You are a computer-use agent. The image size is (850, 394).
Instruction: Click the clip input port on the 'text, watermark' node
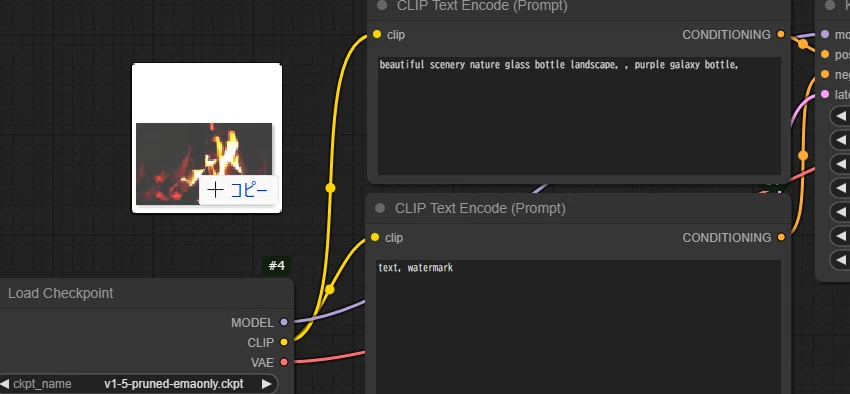click(375, 237)
